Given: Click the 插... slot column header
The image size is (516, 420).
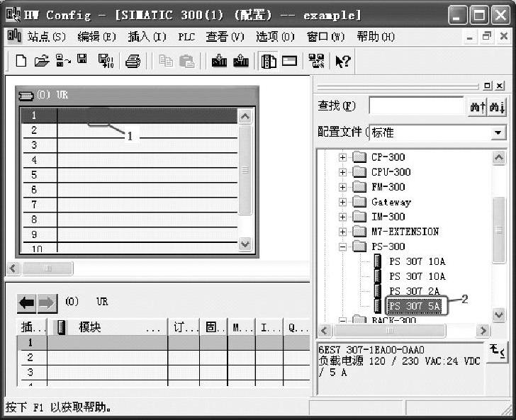Looking at the screenshot, I should (x=32, y=327).
